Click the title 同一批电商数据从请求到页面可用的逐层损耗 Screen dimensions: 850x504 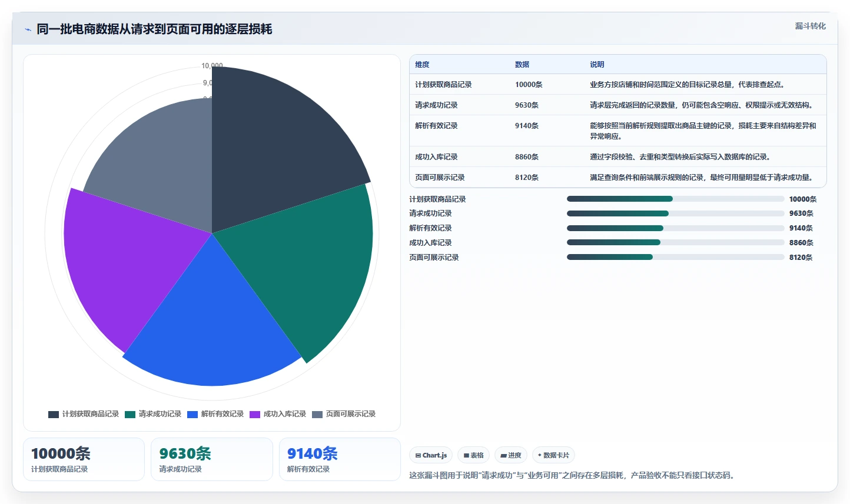click(x=154, y=29)
